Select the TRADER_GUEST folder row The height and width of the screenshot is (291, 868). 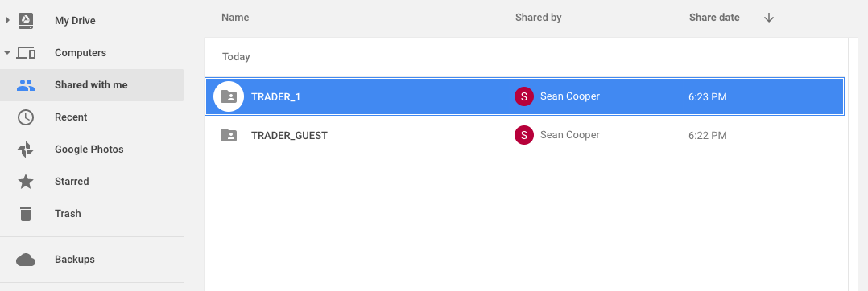point(524,135)
